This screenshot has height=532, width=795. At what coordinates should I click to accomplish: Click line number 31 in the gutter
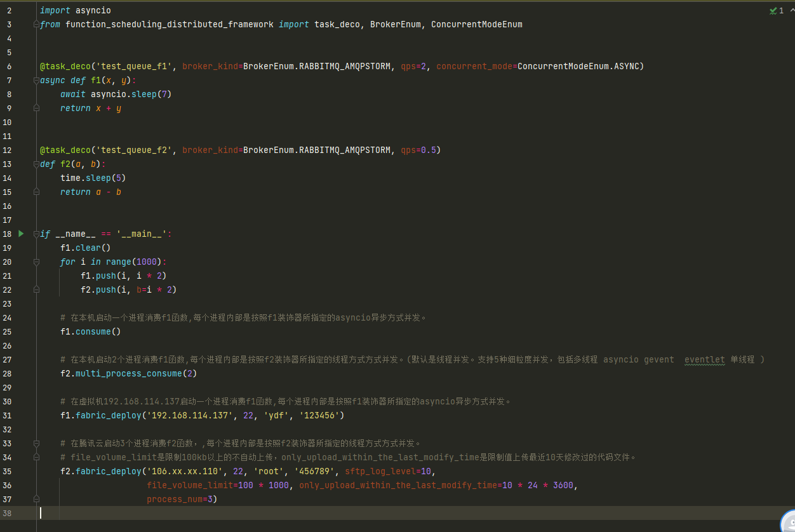(7, 415)
